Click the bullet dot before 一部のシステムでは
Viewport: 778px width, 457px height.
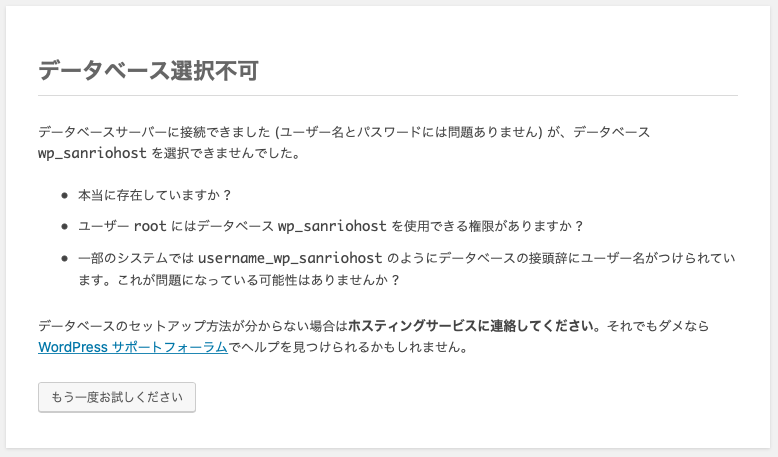[65, 258]
